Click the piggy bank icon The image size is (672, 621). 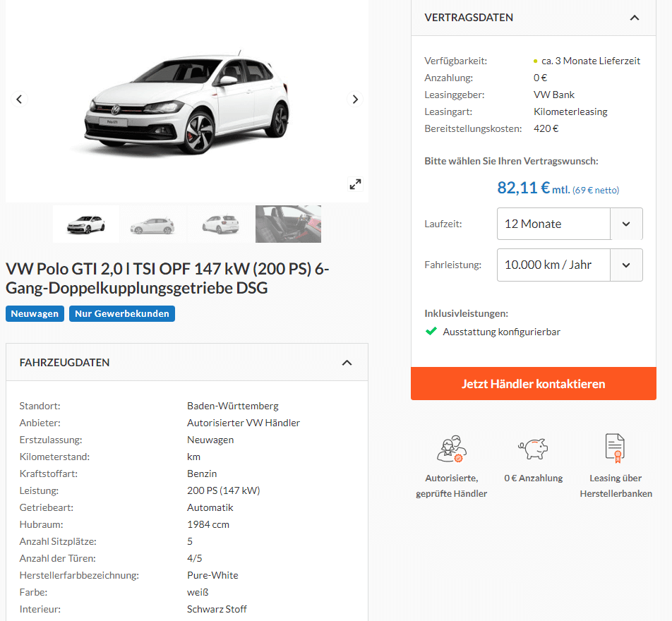click(533, 449)
